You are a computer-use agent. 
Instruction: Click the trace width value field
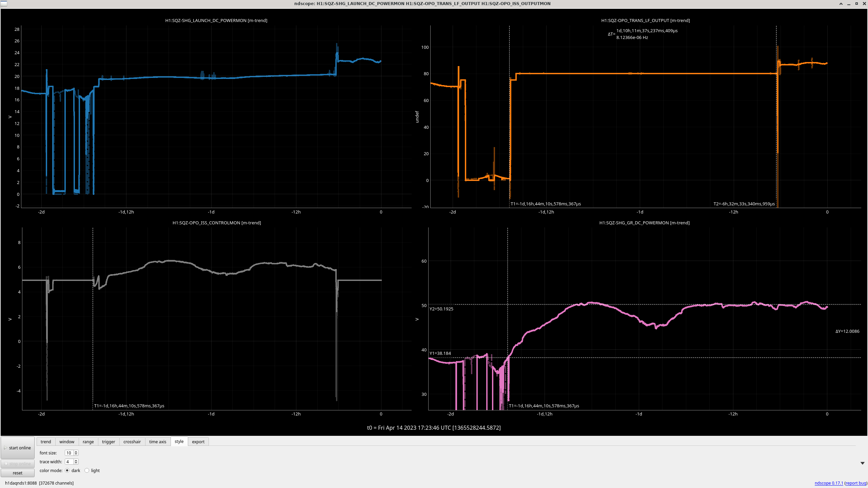(69, 462)
